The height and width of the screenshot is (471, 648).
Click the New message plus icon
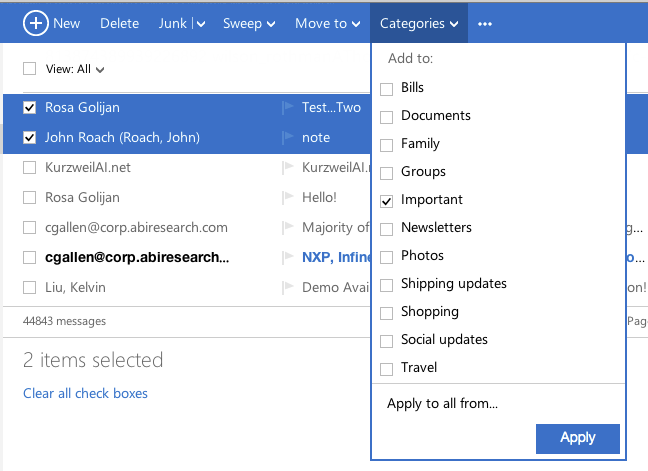(36, 23)
